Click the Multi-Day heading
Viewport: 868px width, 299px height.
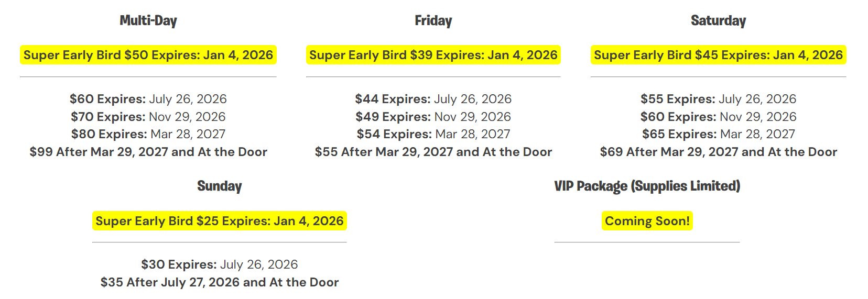pyautogui.click(x=148, y=20)
